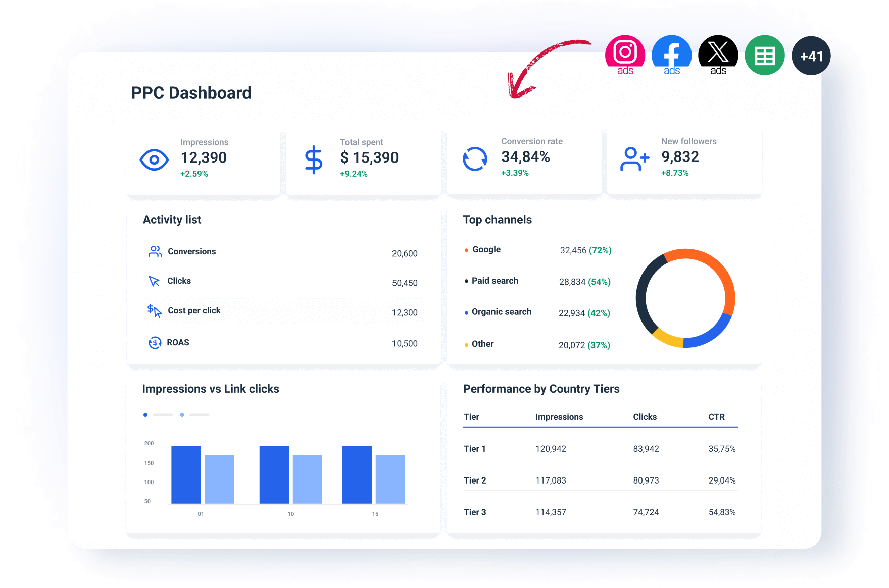
Task: Expand the Other channel row
Action: click(x=482, y=344)
